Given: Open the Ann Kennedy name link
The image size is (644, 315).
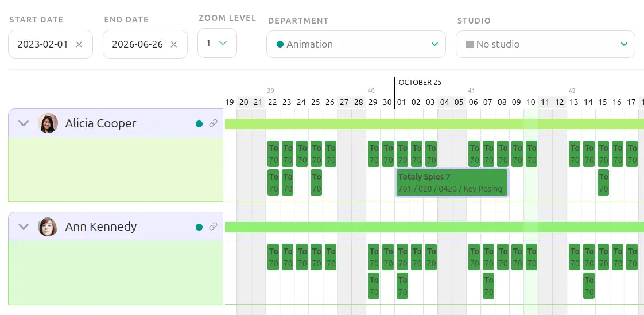Looking at the screenshot, I should pos(101,227).
